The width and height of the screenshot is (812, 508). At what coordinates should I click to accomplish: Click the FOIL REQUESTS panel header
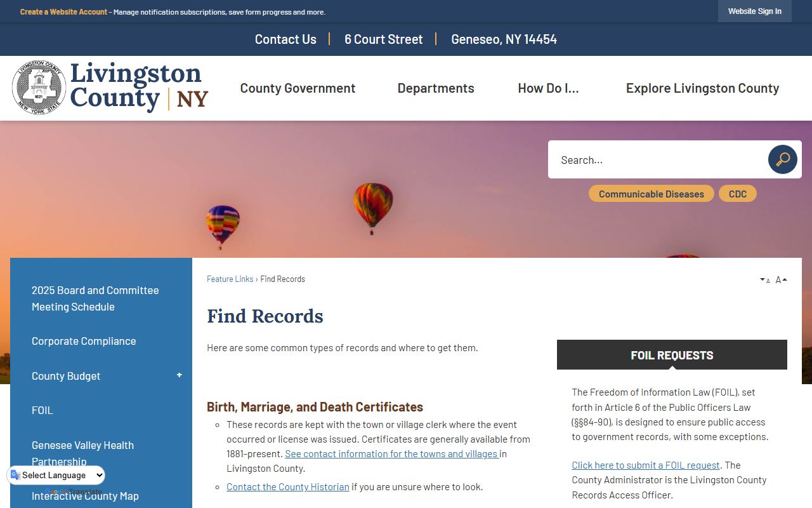point(672,355)
